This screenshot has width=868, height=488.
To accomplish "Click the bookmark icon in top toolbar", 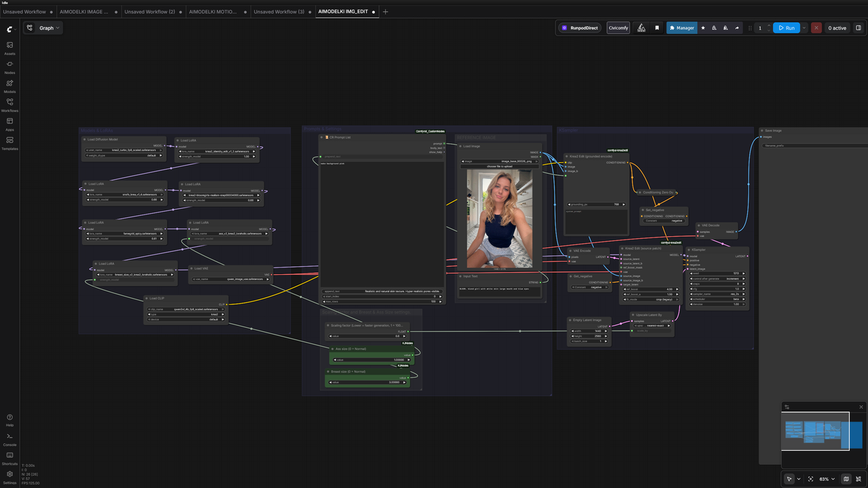I will 656,28.
